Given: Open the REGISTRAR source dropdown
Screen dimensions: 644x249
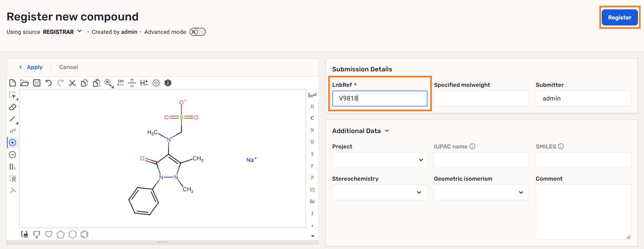Looking at the screenshot, I should click(62, 32).
